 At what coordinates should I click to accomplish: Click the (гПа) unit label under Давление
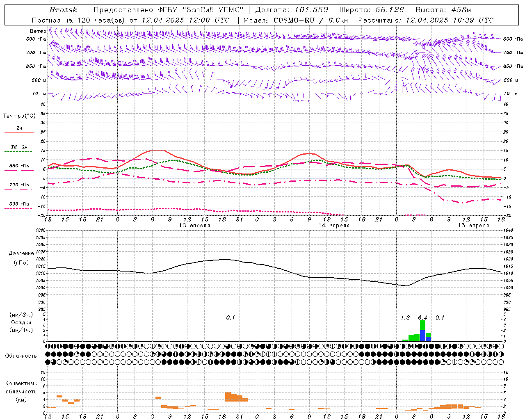click(x=21, y=263)
